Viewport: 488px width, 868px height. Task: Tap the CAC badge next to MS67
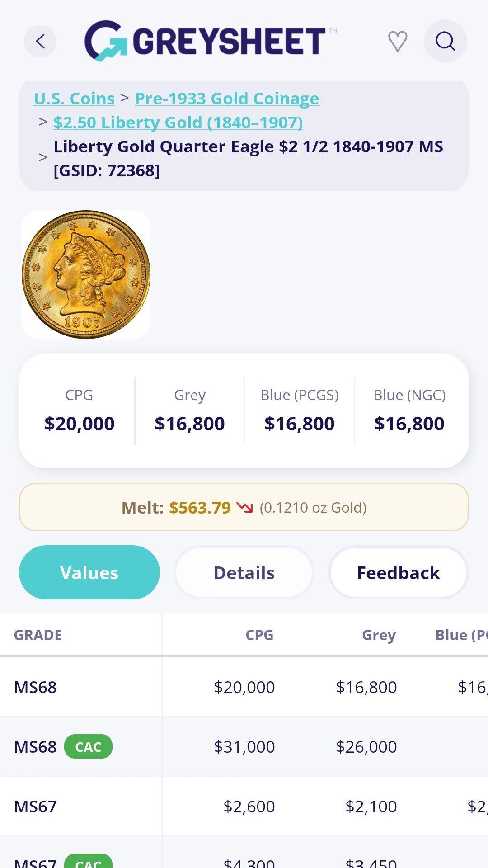(88, 861)
